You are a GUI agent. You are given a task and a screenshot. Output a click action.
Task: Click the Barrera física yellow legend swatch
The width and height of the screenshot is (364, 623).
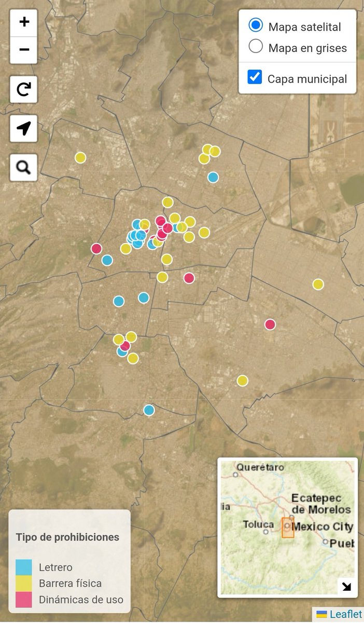(24, 584)
